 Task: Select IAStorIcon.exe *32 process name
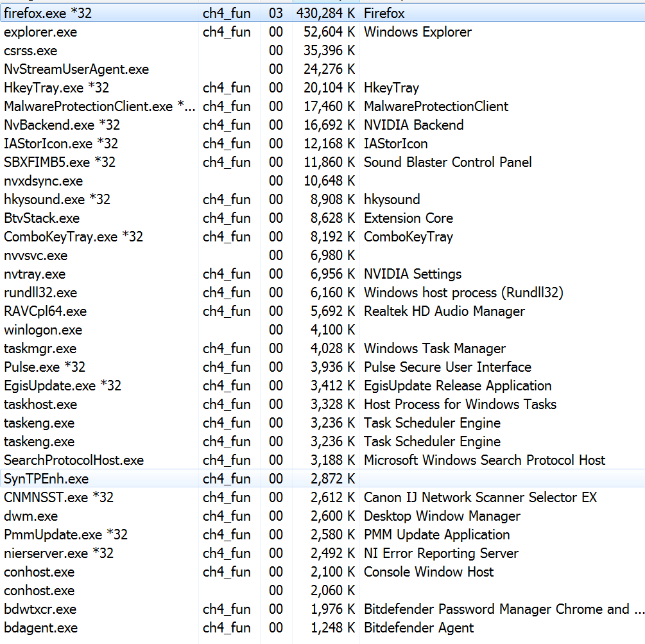[x=61, y=144]
